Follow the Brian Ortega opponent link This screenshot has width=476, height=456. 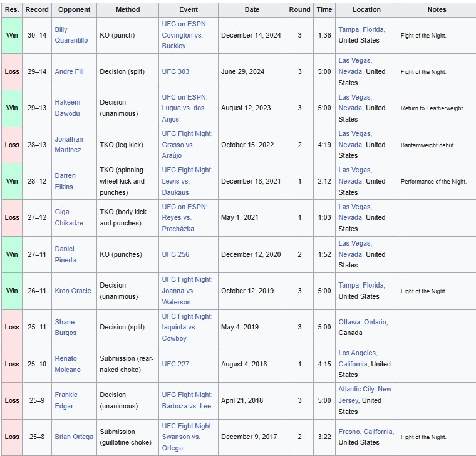click(73, 437)
